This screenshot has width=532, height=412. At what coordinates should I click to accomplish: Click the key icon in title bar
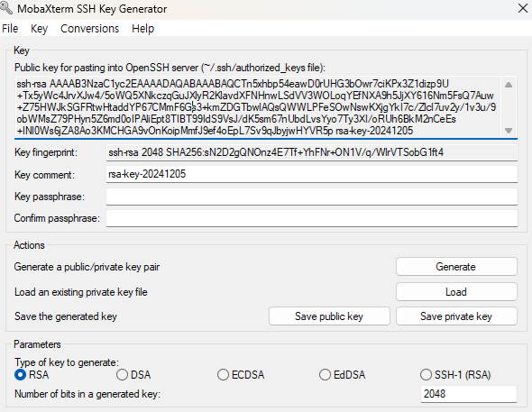pyautogui.click(x=6, y=7)
